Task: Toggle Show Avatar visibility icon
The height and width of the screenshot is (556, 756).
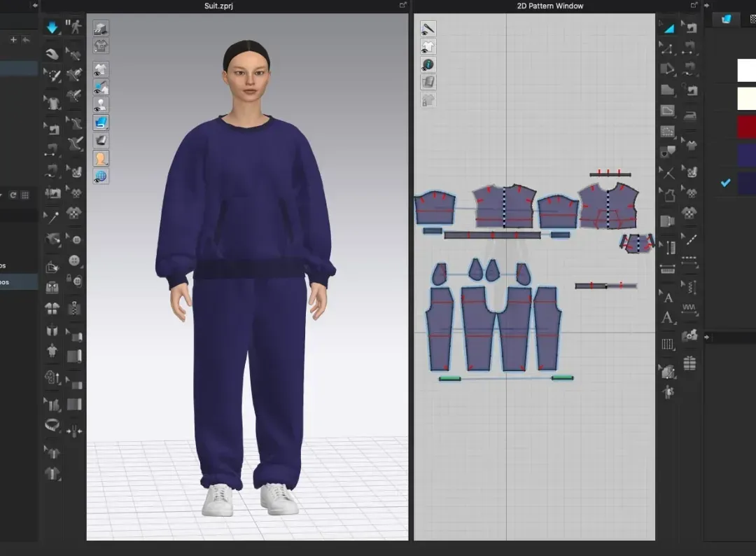Action: 101,105
